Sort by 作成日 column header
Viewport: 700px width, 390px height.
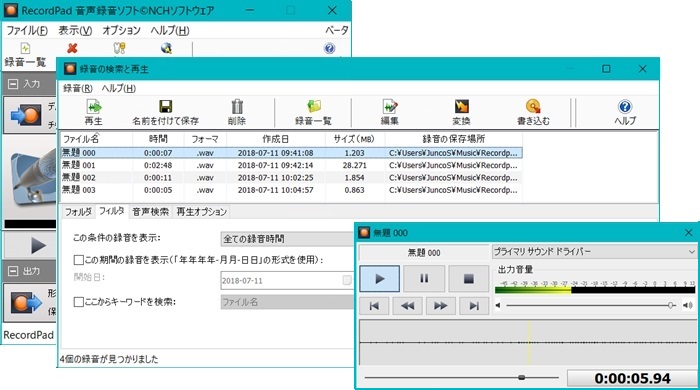(275, 139)
